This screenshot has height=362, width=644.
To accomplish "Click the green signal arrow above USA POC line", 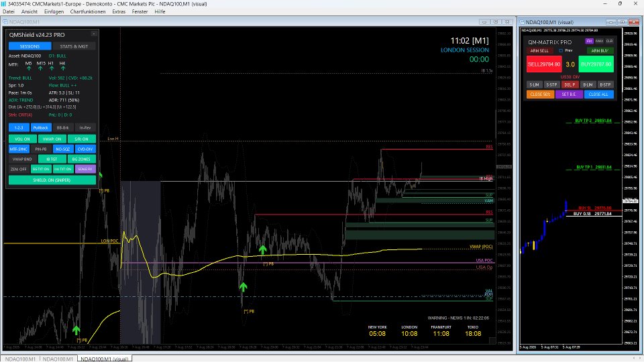I will 263,249.
